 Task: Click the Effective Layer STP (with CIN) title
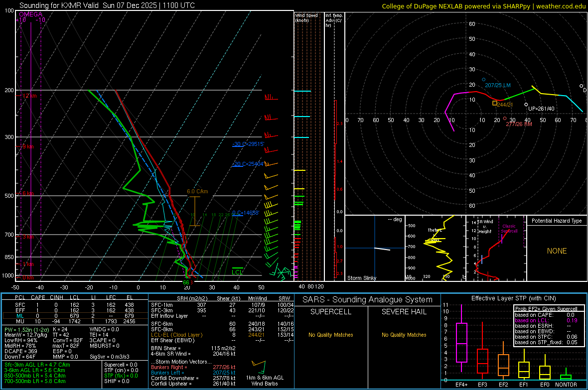[513, 298]
